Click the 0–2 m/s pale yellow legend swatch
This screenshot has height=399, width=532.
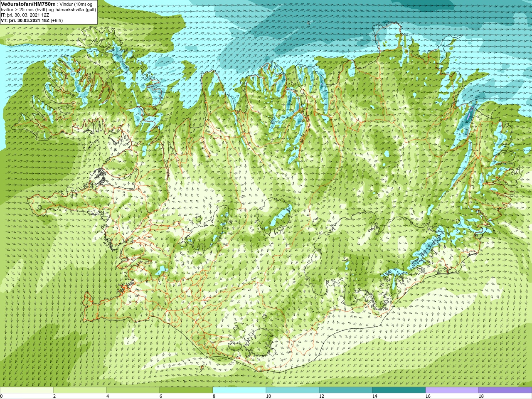tap(27, 390)
